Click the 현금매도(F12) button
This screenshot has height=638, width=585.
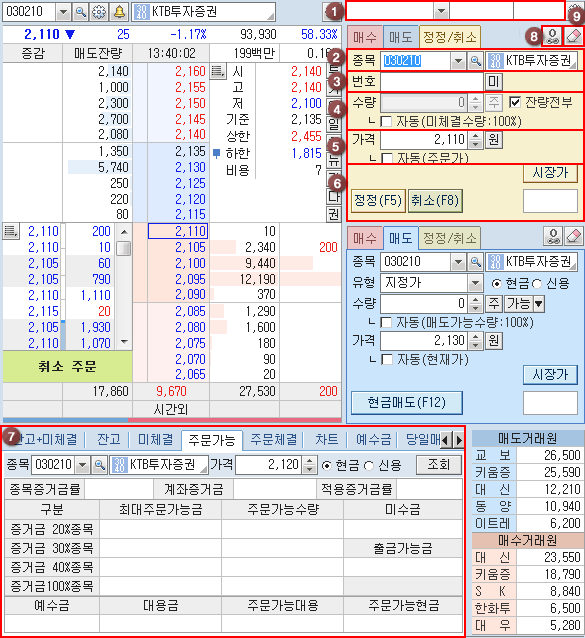tap(406, 403)
